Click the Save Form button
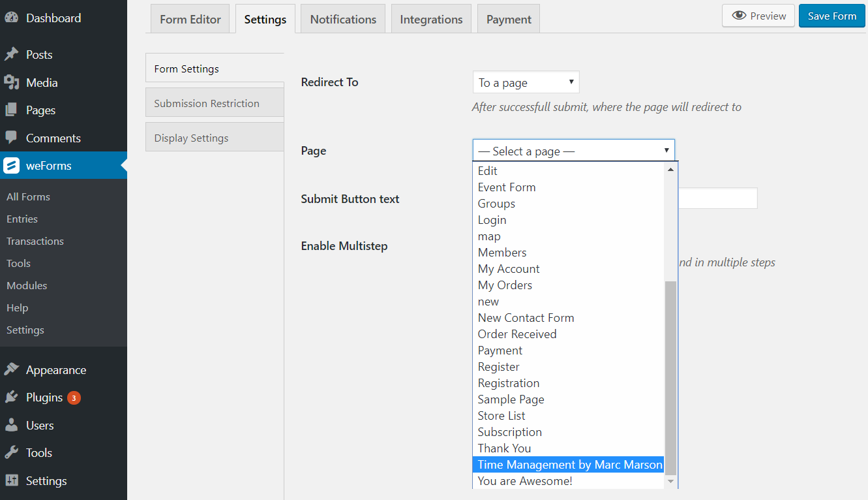Image resolution: width=868 pixels, height=500 pixels. (832, 16)
